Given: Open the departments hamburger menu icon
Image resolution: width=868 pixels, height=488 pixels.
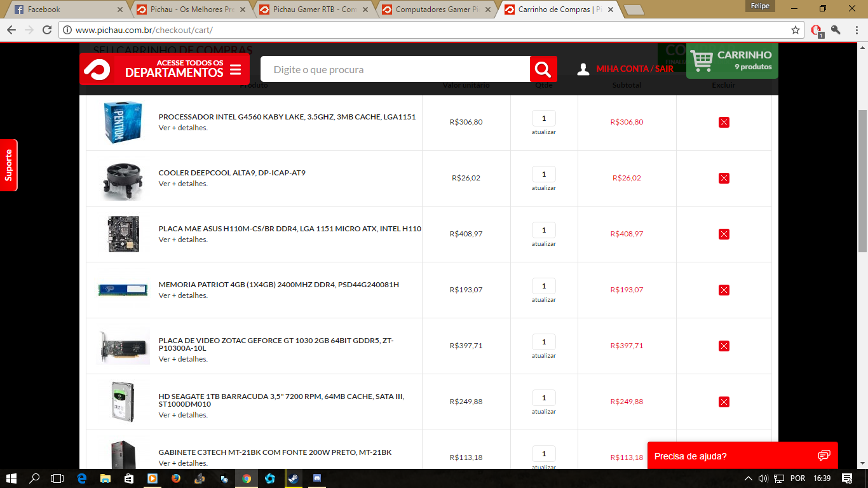Looking at the screenshot, I should [235, 69].
